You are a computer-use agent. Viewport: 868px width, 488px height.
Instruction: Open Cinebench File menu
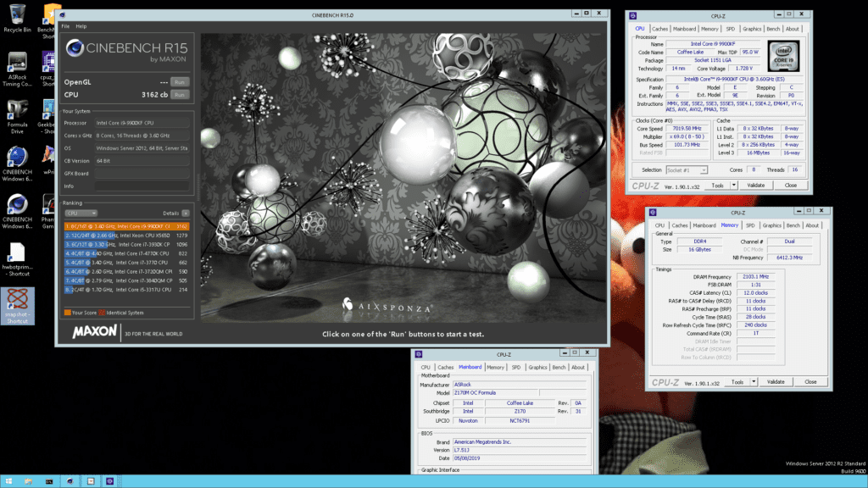point(65,26)
